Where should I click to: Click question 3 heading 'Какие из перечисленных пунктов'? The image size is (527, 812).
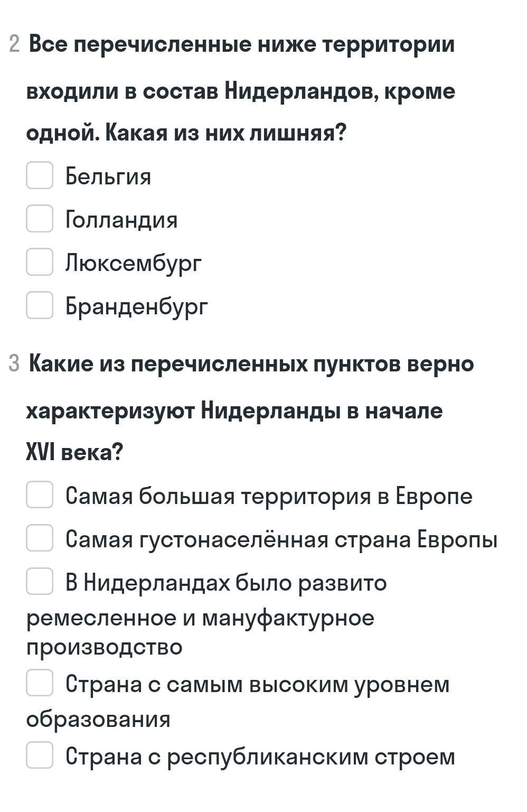point(251,364)
